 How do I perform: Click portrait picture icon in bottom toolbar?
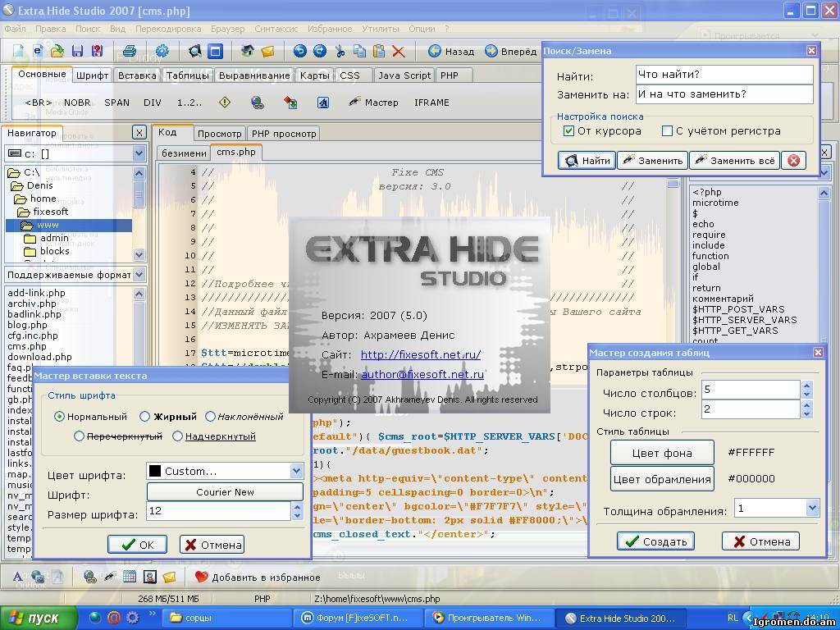coord(150,577)
